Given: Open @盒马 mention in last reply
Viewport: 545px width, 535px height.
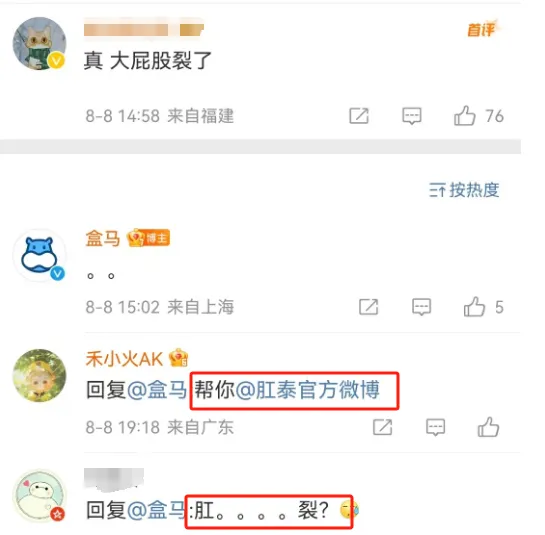Looking at the screenshot, I should pyautogui.click(x=156, y=510).
